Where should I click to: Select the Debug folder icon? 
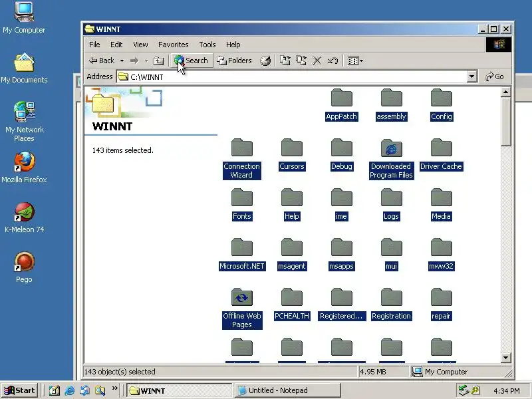(x=341, y=148)
